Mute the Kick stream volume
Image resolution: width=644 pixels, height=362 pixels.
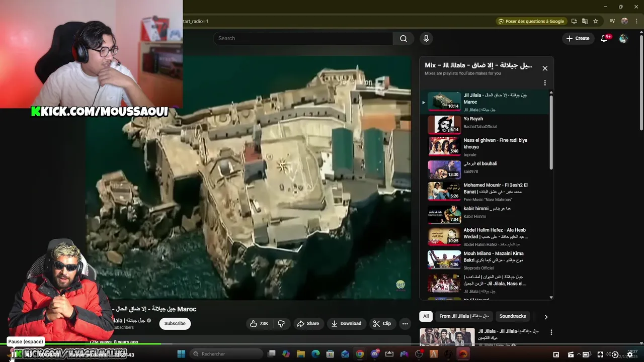pyautogui.click(x=28, y=355)
